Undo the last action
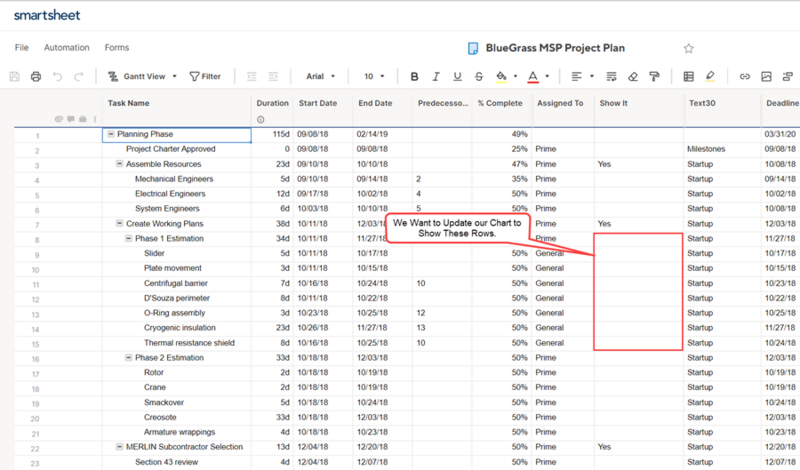This screenshot has width=800, height=470. click(57, 77)
